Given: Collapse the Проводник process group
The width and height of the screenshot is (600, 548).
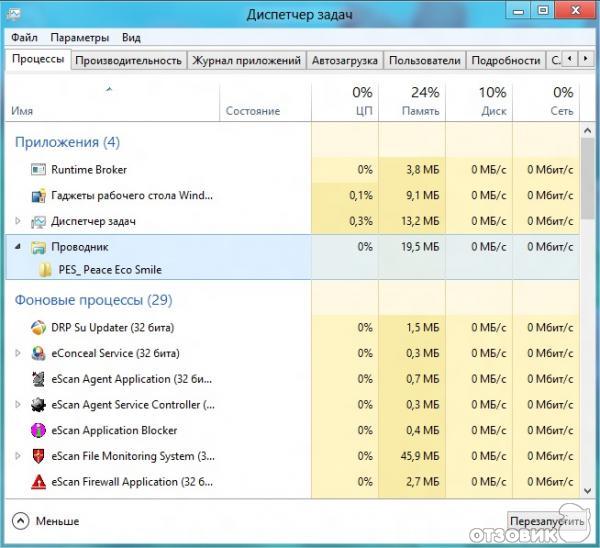Looking at the screenshot, I should click(17, 247).
